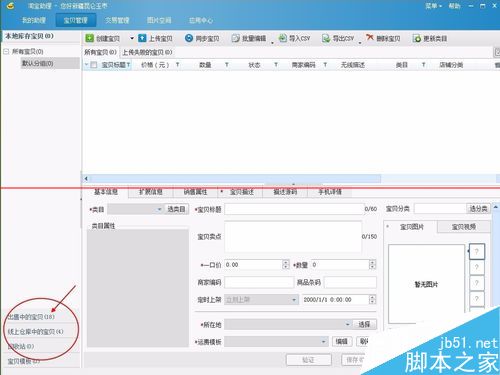Open the 类目 combo box
The height and width of the screenshot is (375, 500).
coord(135,209)
